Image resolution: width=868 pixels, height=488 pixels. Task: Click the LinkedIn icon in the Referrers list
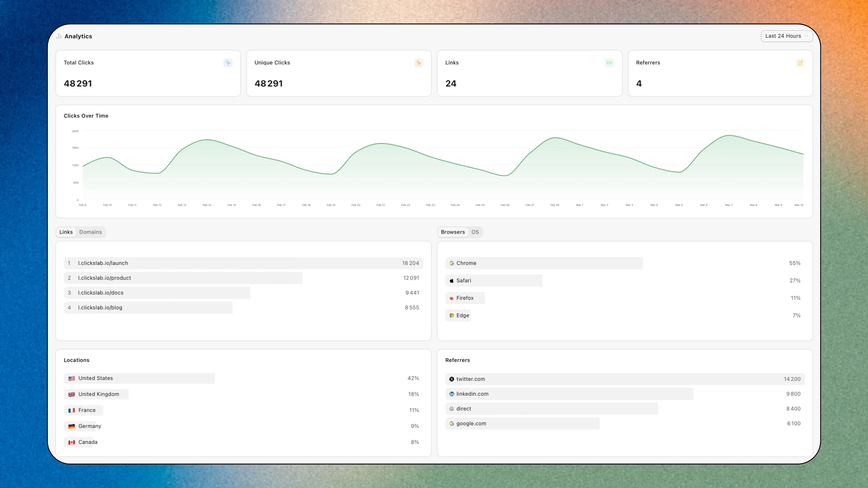point(452,394)
